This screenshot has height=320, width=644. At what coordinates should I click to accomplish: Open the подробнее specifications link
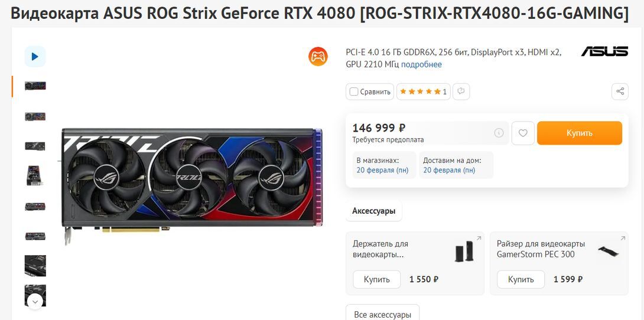click(x=421, y=64)
